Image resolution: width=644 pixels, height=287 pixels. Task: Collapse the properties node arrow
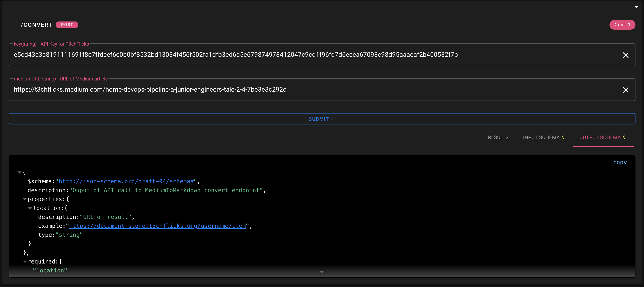click(25, 199)
